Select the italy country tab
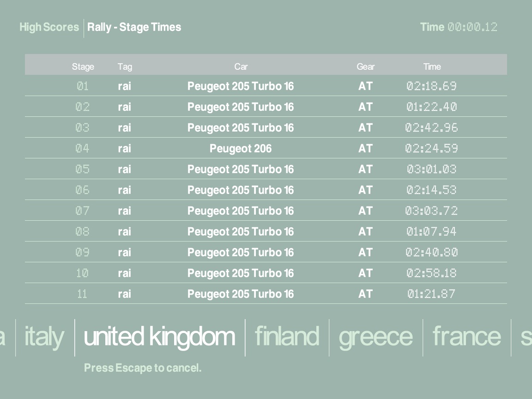532x399 pixels. point(44,337)
